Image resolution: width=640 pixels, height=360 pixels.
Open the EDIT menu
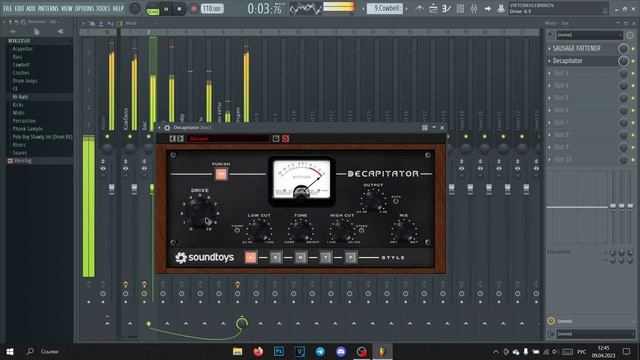click(19, 8)
